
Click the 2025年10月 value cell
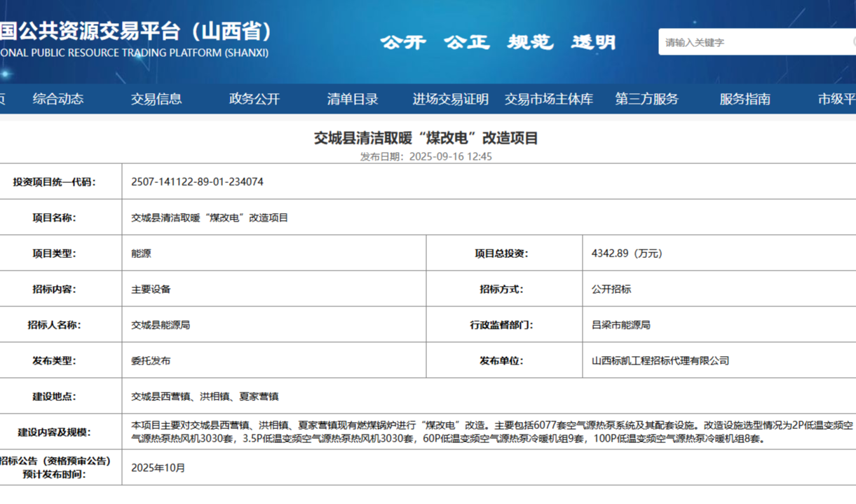pos(489,468)
